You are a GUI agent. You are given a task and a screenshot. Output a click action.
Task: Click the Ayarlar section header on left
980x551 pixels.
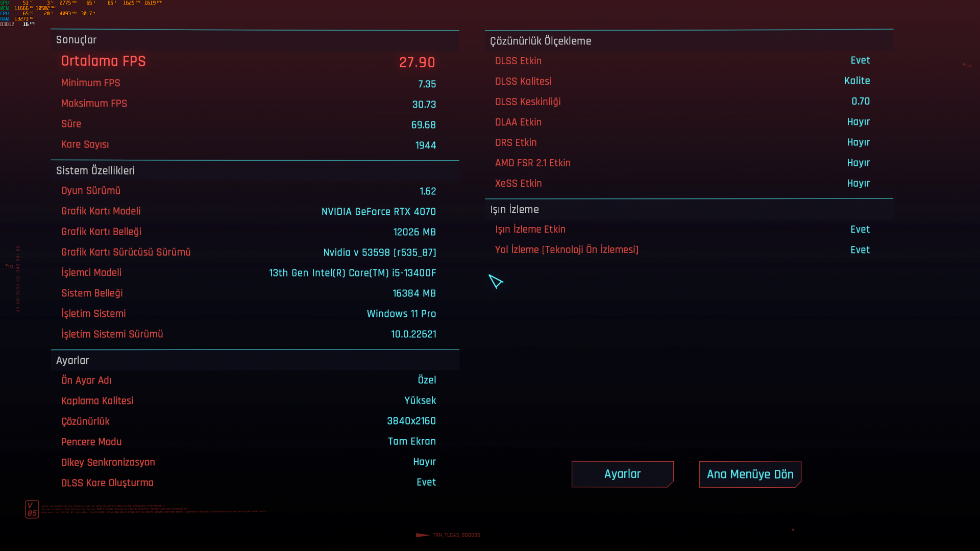(x=72, y=360)
